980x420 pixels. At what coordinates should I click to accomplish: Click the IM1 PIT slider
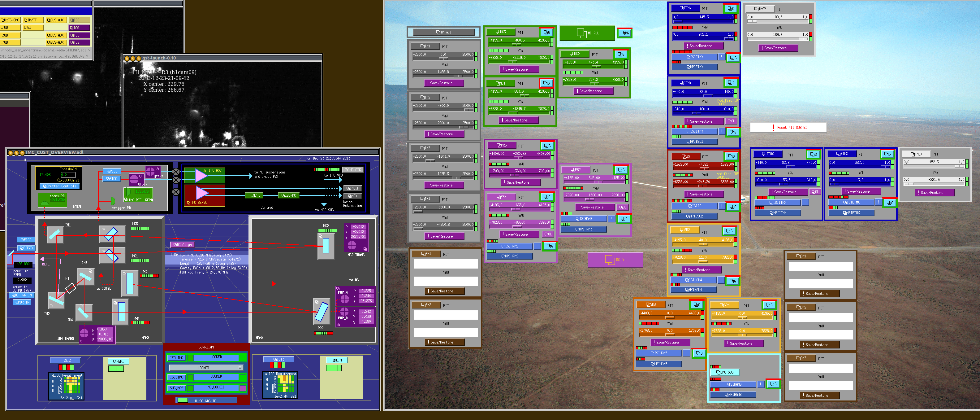tap(443, 59)
